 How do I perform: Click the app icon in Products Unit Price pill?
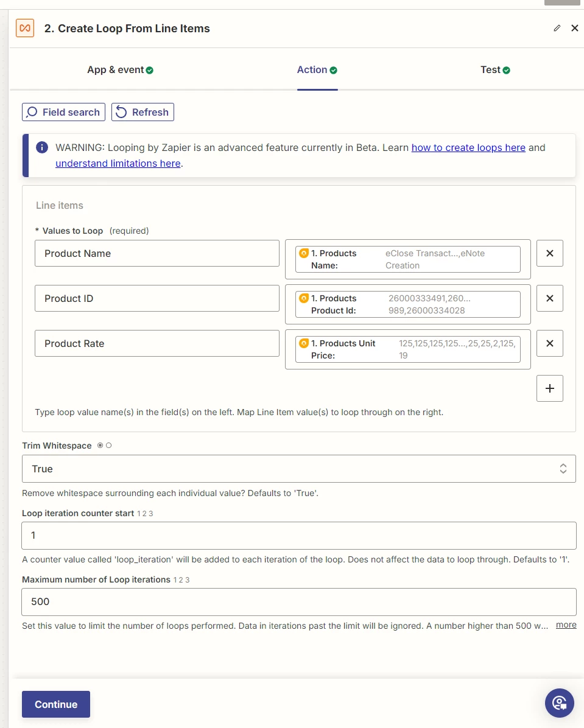click(x=304, y=343)
